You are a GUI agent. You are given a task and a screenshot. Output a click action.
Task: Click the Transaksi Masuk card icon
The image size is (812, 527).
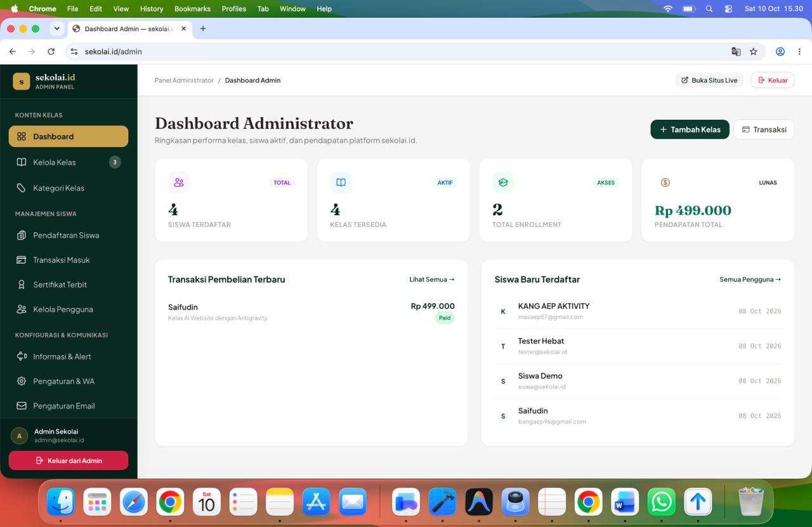coord(21,260)
